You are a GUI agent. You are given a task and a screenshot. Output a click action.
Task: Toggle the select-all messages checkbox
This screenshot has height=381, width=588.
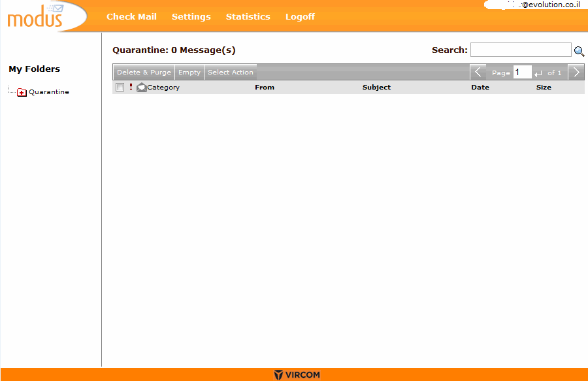[x=120, y=87]
